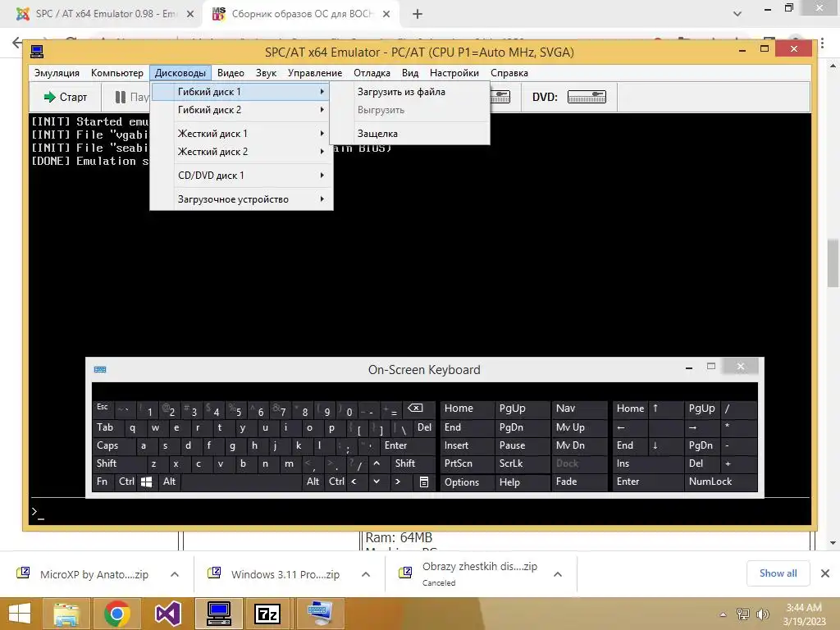Click the network tray icon
The image size is (840, 630).
click(742, 614)
